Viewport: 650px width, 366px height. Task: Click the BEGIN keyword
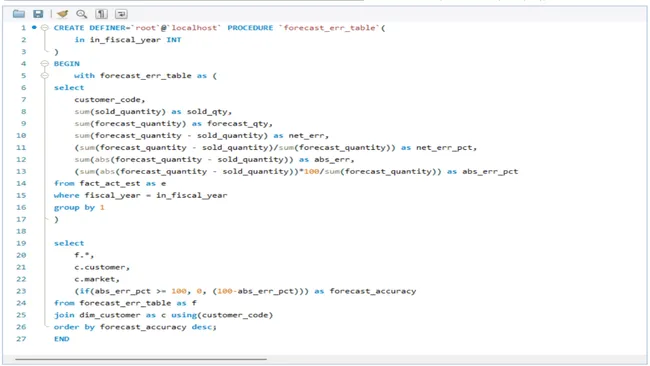tap(67, 63)
